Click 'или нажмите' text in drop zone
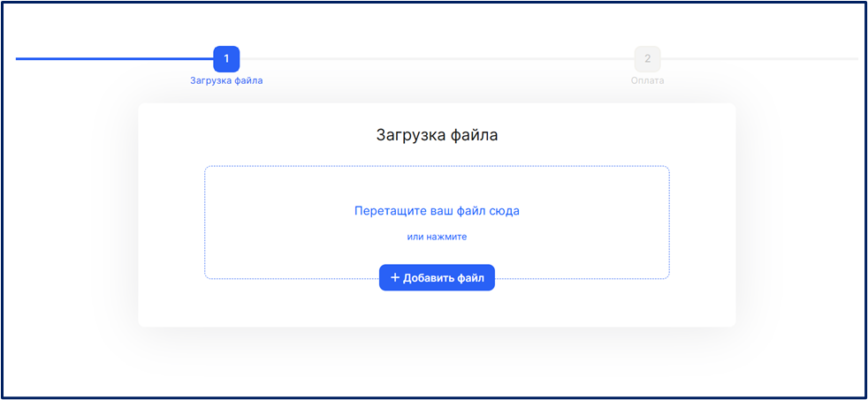 tap(437, 237)
